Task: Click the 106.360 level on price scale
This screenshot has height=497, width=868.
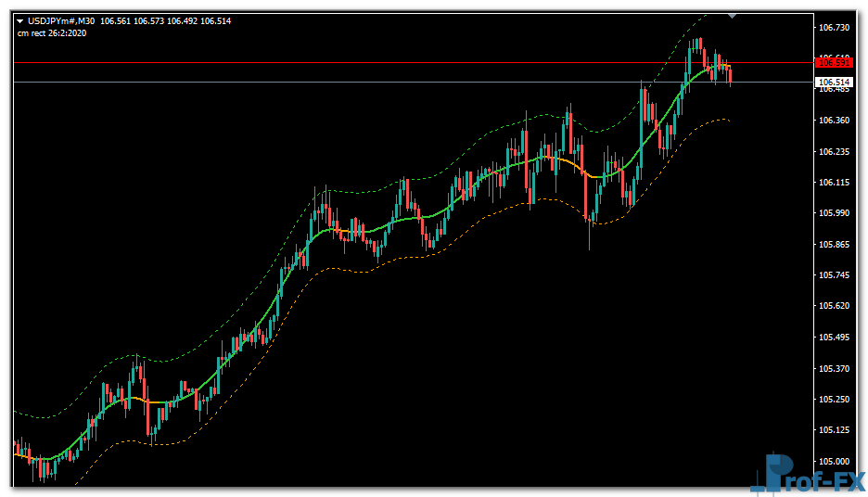Action: coord(835,121)
